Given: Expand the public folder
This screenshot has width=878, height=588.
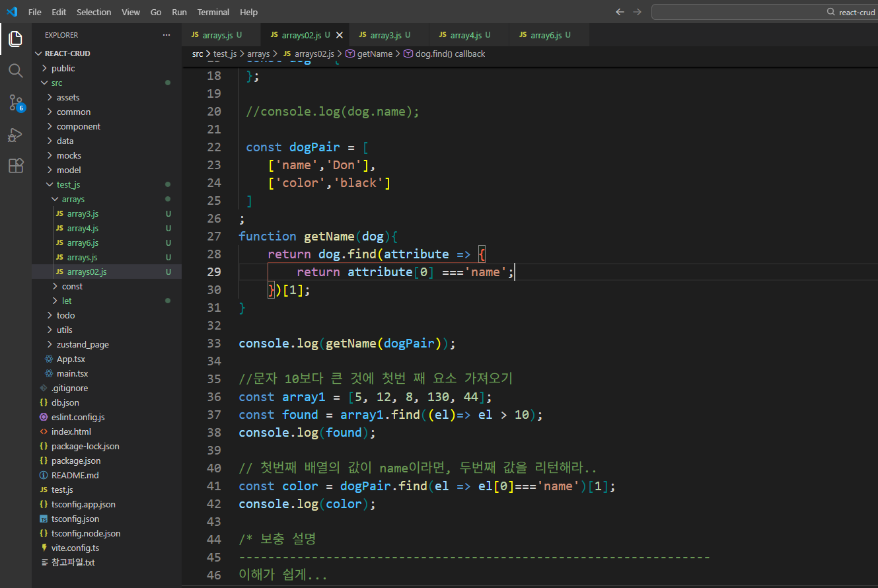Looking at the screenshot, I should coord(44,68).
